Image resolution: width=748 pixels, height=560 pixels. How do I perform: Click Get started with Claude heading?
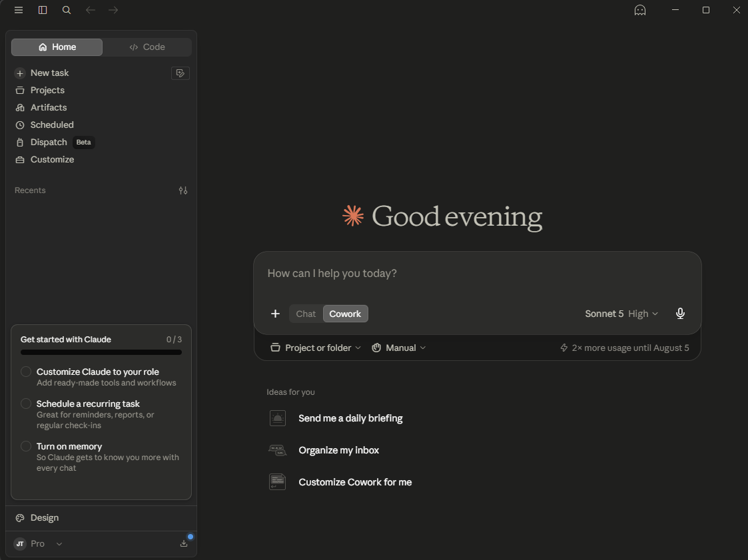tap(66, 340)
